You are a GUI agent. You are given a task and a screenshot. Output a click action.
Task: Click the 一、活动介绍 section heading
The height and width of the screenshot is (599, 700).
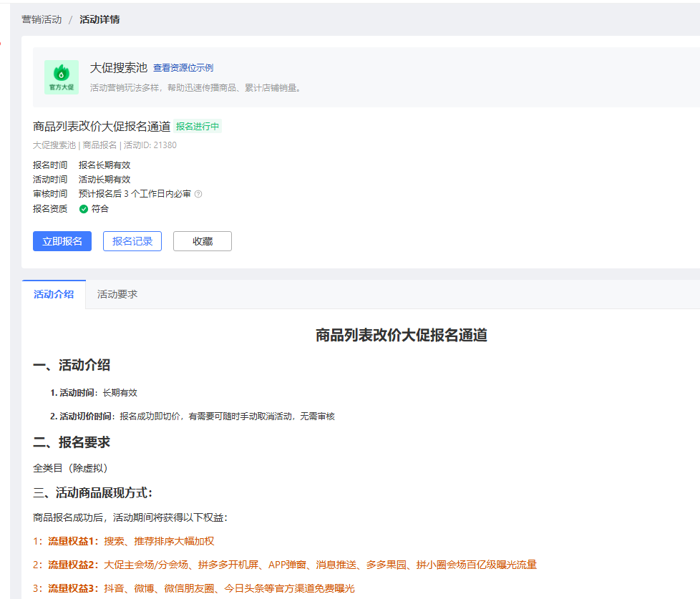click(72, 365)
